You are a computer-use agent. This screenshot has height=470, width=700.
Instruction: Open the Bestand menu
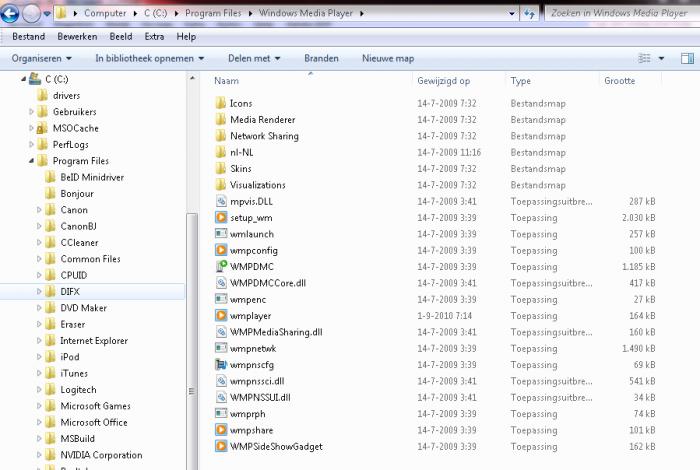pos(29,37)
